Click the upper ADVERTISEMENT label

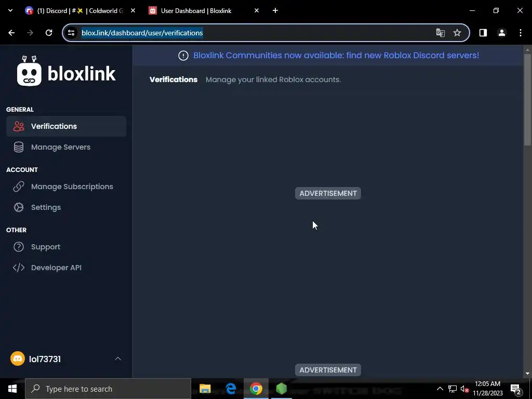point(328,193)
